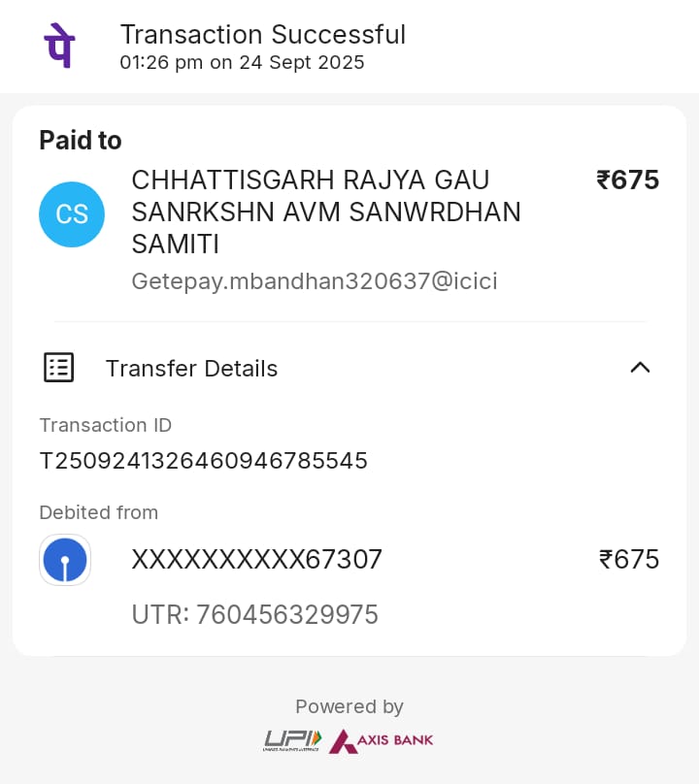Click the Transfer Details section label
The width and height of the screenshot is (699, 784).
tap(191, 369)
